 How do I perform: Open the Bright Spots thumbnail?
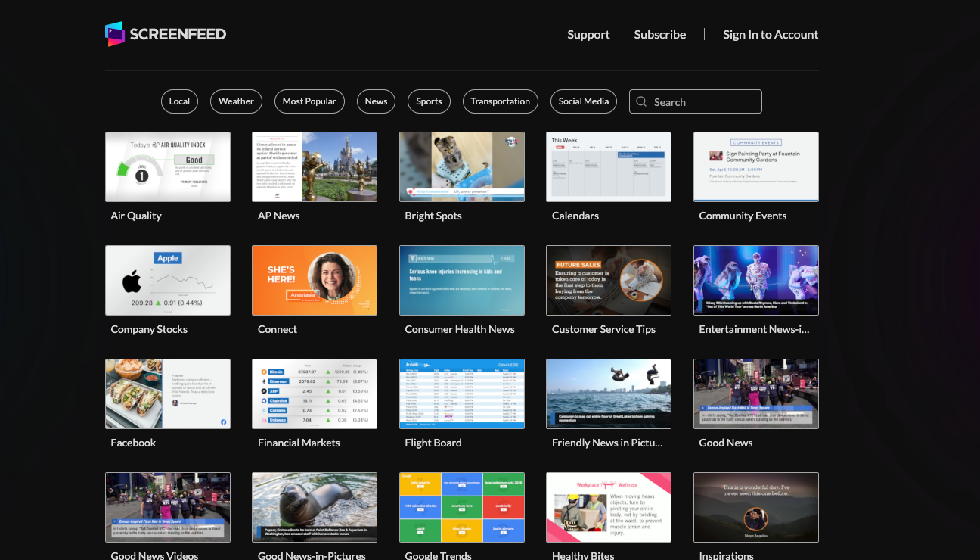tap(462, 166)
